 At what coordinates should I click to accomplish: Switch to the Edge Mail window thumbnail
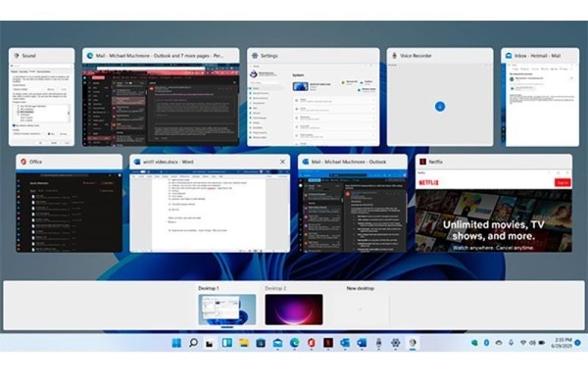pos(161,97)
